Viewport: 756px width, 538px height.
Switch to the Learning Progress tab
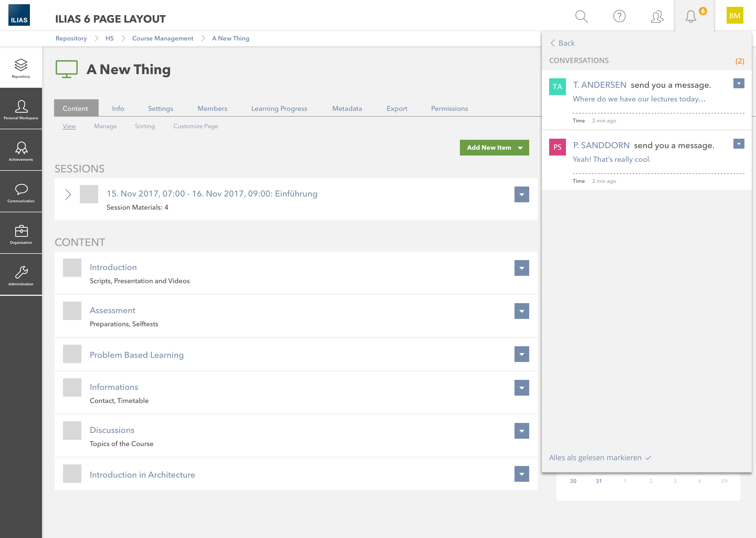point(279,109)
